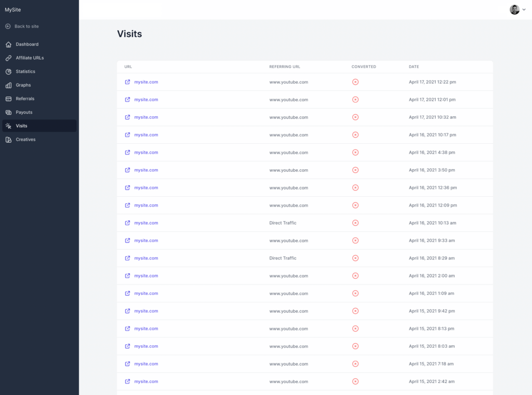The image size is (532, 395).
Task: Click the external link icon for April 17, 2021 12:01 pm
Action: [127, 99]
